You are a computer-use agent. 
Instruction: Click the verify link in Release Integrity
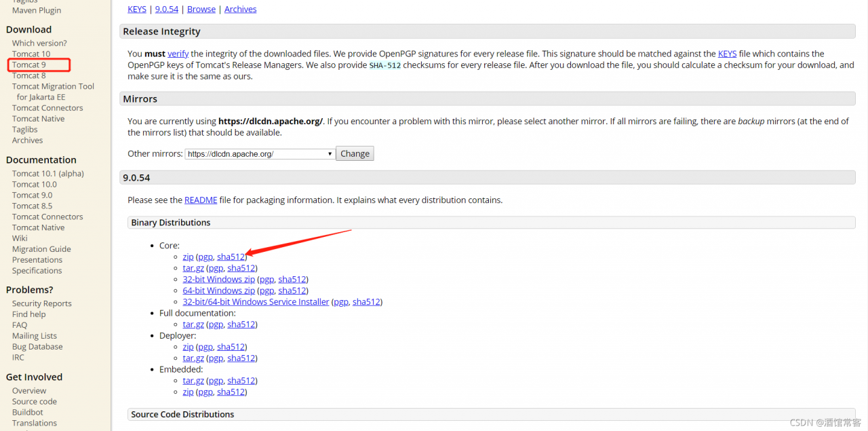[x=178, y=54]
